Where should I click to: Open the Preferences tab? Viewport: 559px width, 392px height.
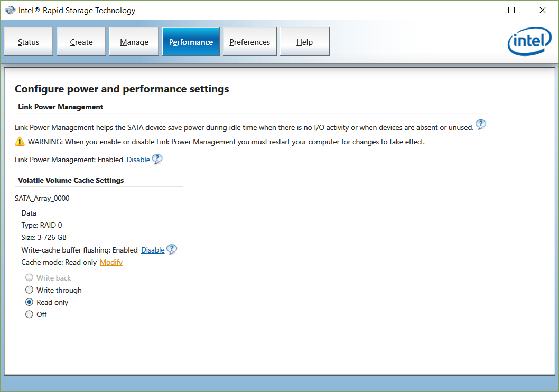249,42
